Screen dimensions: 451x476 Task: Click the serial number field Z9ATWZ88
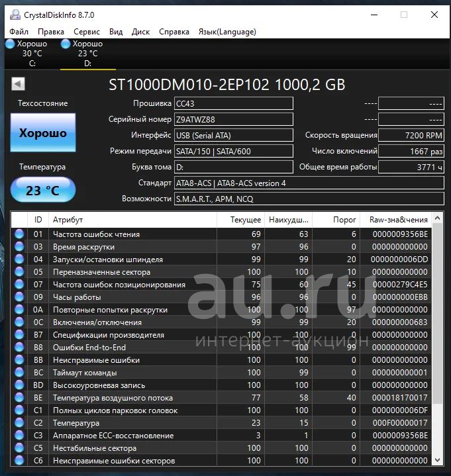234,119
